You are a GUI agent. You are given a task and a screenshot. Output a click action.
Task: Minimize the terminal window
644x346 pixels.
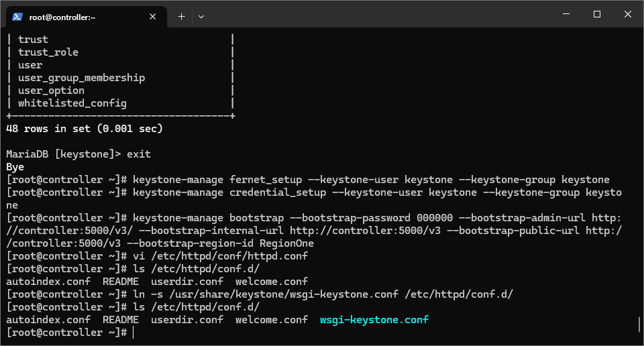[565, 14]
